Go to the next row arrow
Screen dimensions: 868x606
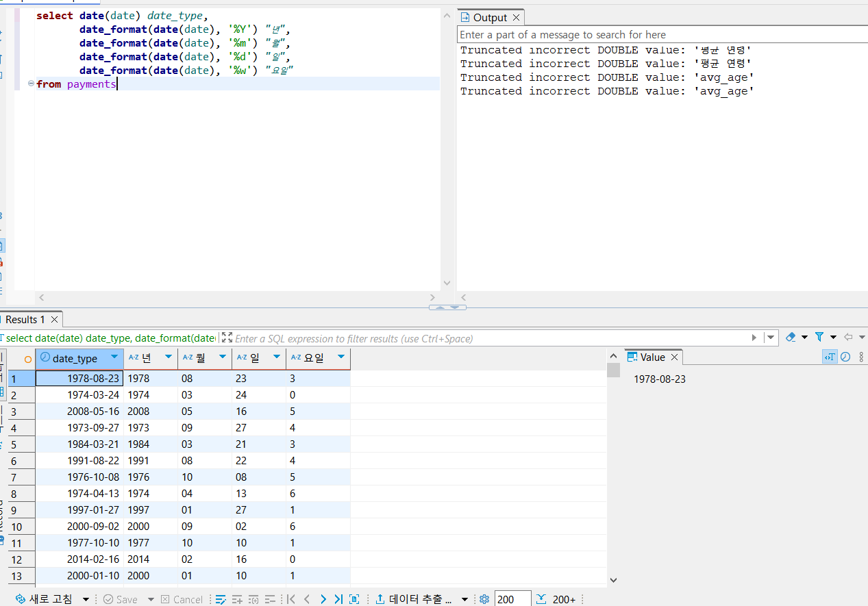click(323, 599)
